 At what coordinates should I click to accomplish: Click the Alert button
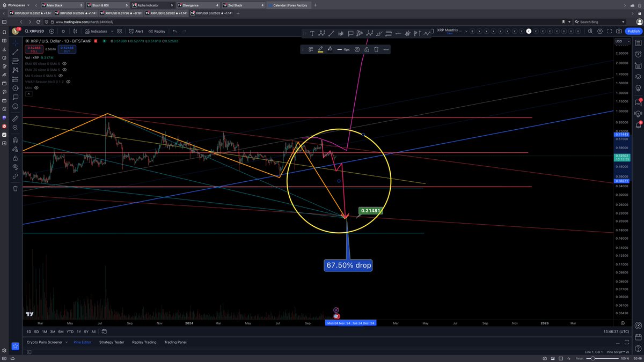tap(136, 31)
